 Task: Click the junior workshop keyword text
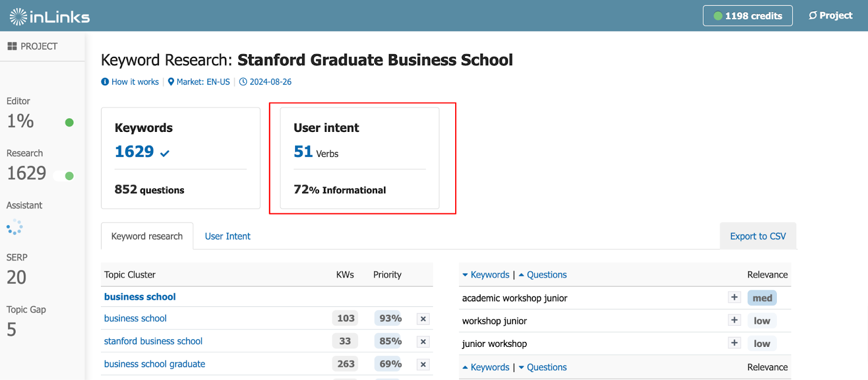coord(494,344)
